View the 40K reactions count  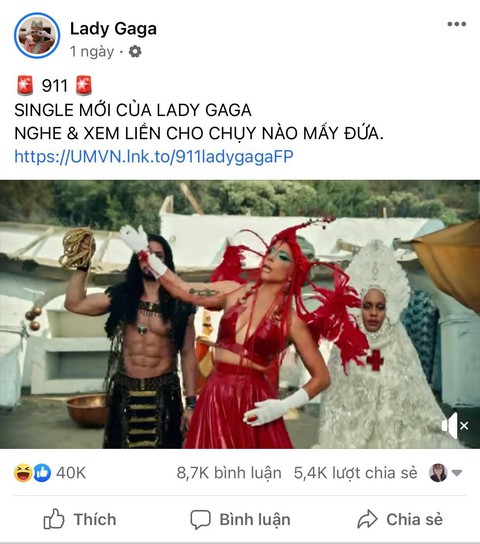[71, 473]
